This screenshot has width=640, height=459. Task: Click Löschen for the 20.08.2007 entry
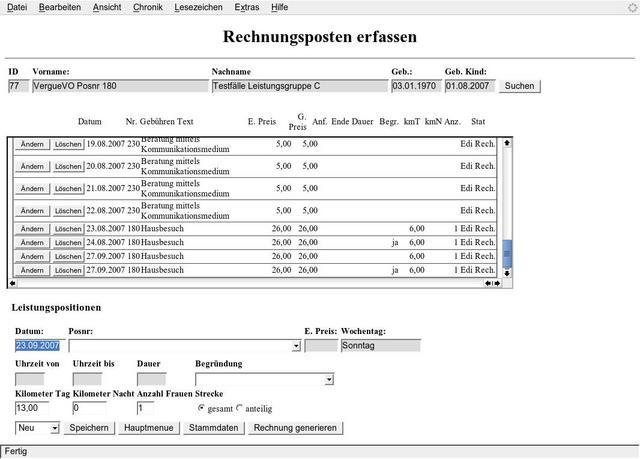click(x=68, y=166)
